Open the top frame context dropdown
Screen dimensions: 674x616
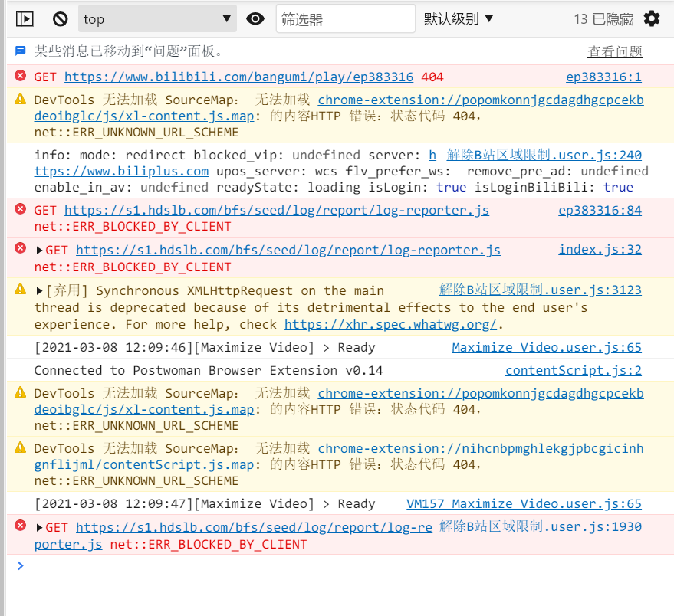tap(157, 18)
